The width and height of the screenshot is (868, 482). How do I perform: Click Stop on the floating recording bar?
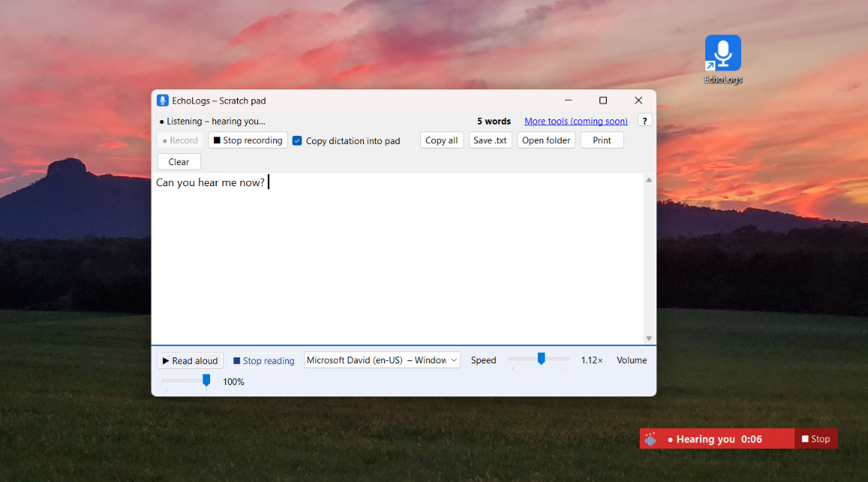tap(816, 438)
